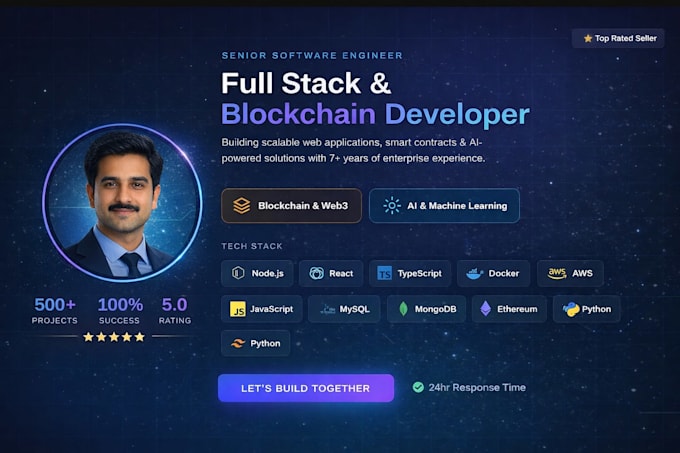The image size is (680, 453).
Task: Click the Ethereum diamond icon
Action: point(486,309)
